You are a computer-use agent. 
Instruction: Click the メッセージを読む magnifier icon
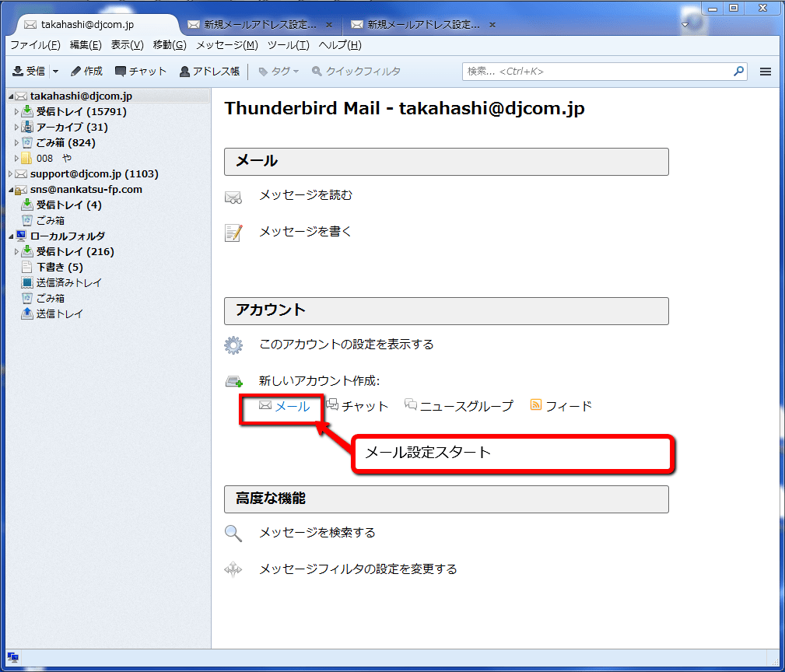(233, 195)
